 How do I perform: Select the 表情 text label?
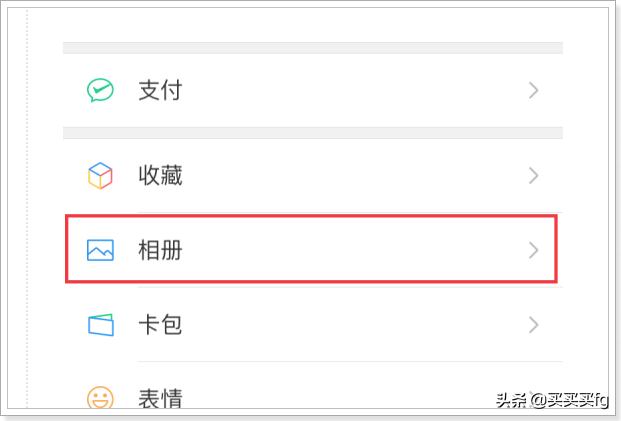tap(160, 398)
